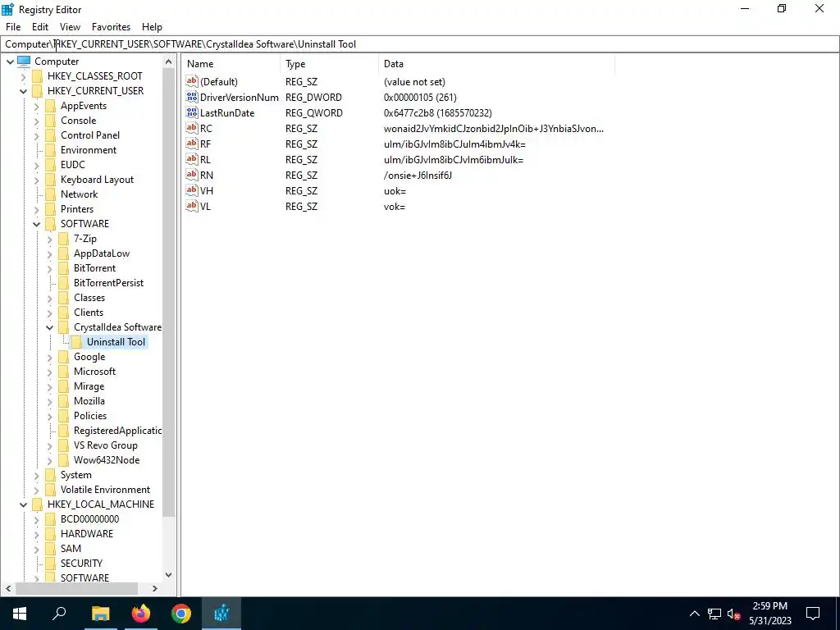Expand the Control Panel key
Image resolution: width=840 pixels, height=630 pixels.
(36, 135)
